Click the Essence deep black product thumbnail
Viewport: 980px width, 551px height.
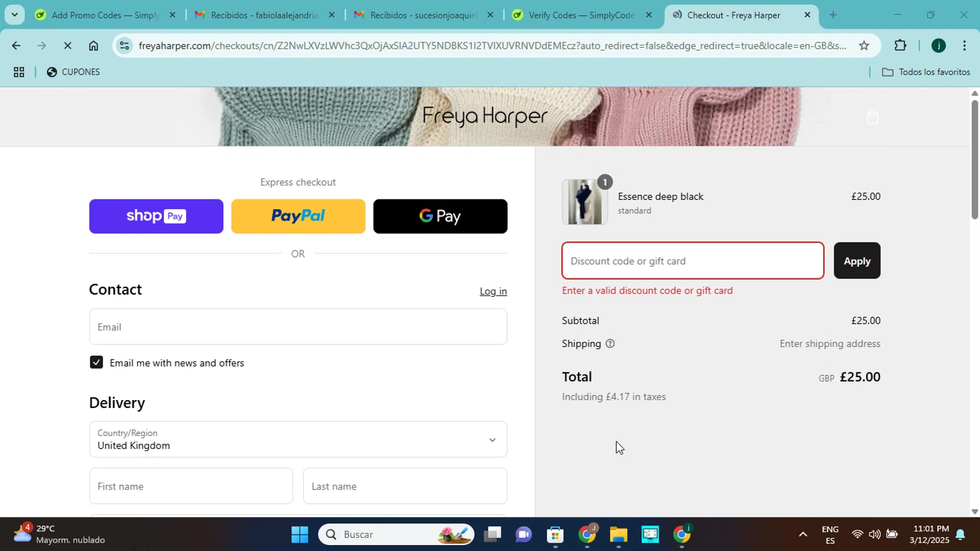585,202
